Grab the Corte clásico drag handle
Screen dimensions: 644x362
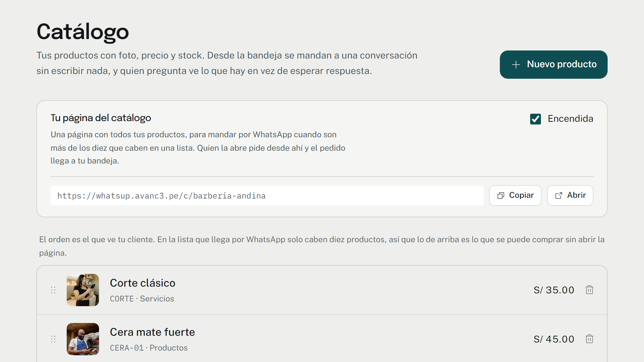pyautogui.click(x=53, y=290)
